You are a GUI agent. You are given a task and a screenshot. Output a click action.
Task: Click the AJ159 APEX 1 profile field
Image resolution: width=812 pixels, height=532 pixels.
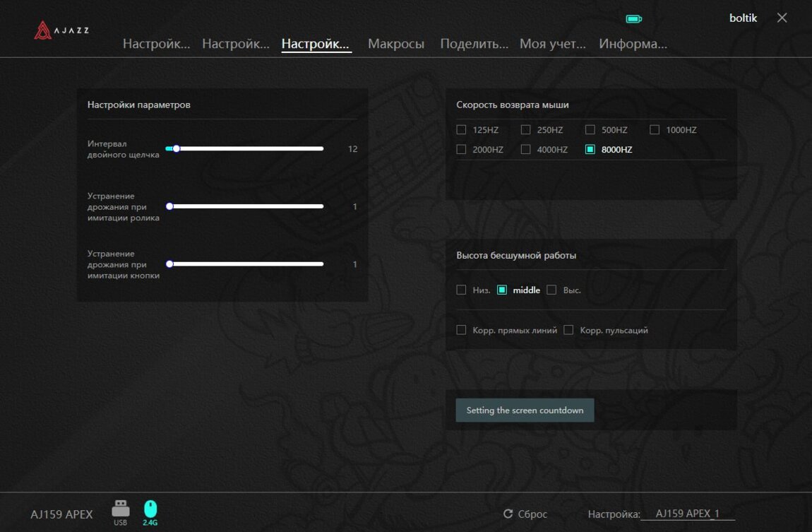coord(687,514)
